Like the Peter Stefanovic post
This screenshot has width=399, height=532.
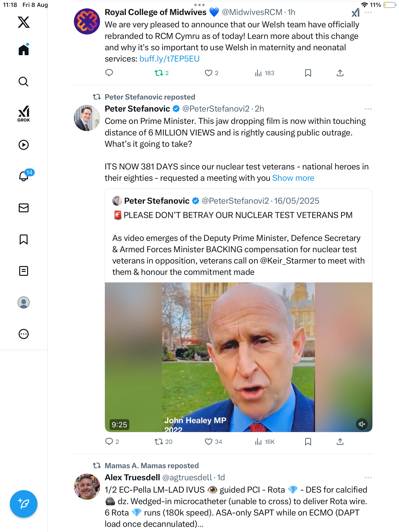click(x=209, y=442)
